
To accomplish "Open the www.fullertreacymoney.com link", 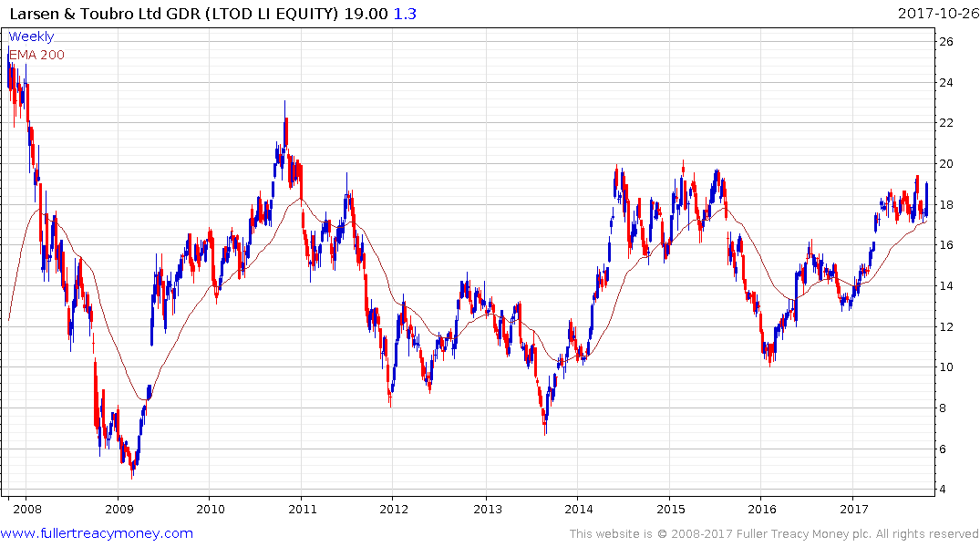I will pyautogui.click(x=97, y=533).
